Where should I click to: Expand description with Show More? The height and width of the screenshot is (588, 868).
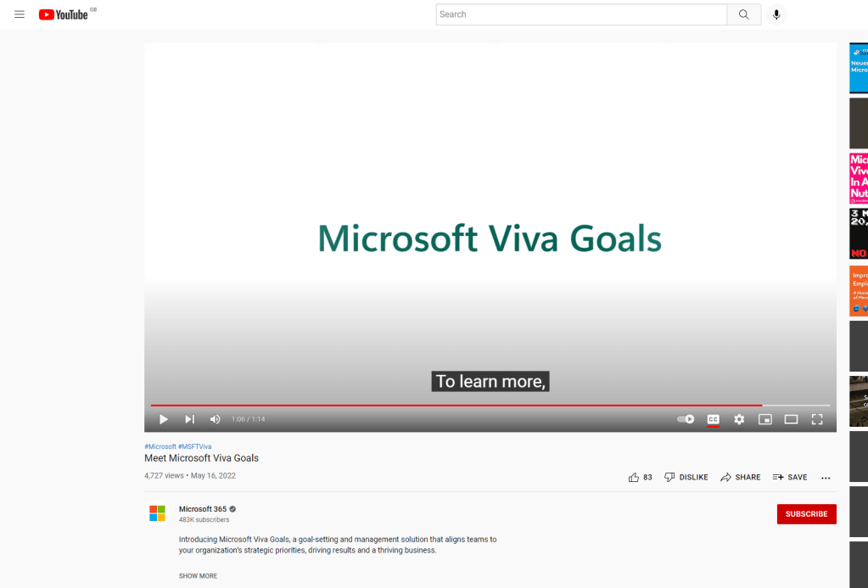tap(198, 576)
